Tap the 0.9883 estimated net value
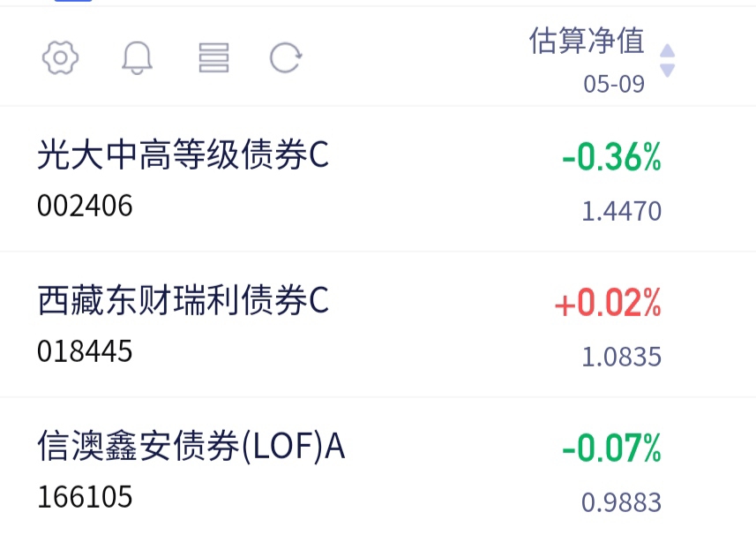 622,502
